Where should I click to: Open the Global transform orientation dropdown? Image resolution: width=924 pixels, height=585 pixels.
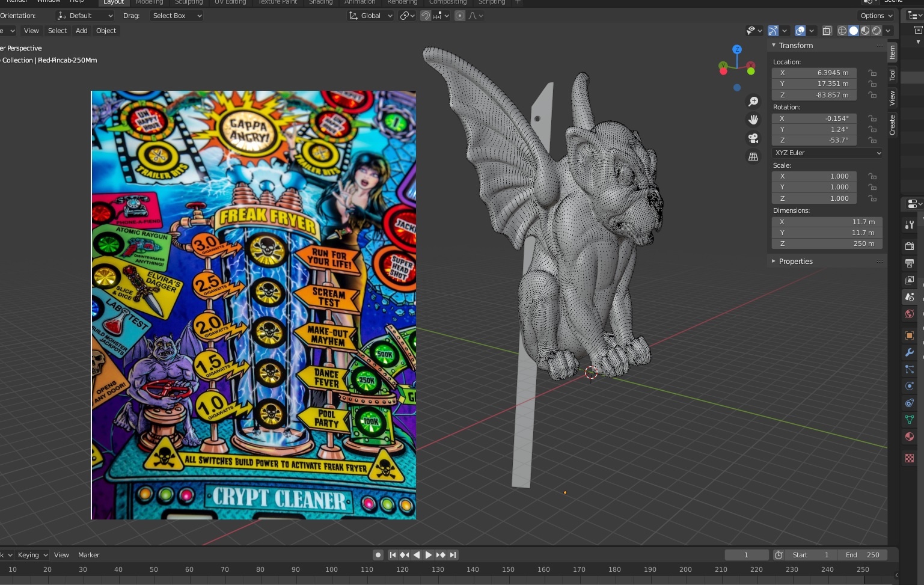click(x=370, y=16)
